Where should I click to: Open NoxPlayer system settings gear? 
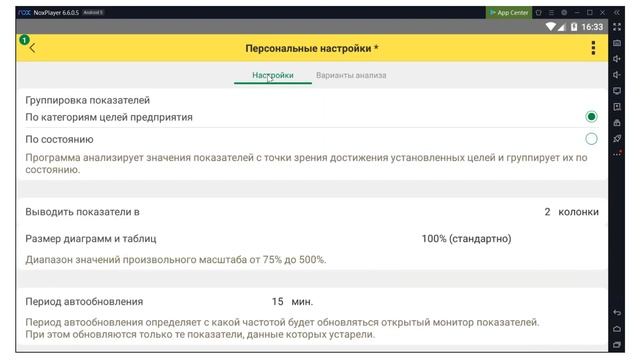[x=564, y=13]
